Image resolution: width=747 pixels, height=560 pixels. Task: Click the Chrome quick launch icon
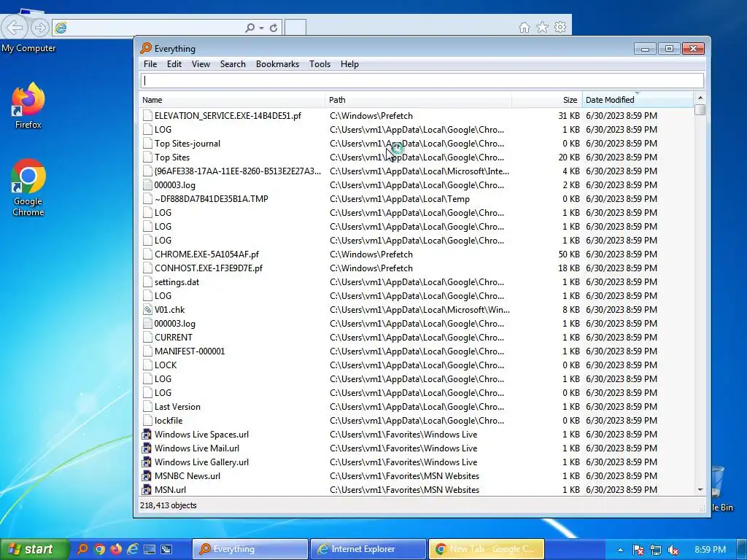point(99,549)
